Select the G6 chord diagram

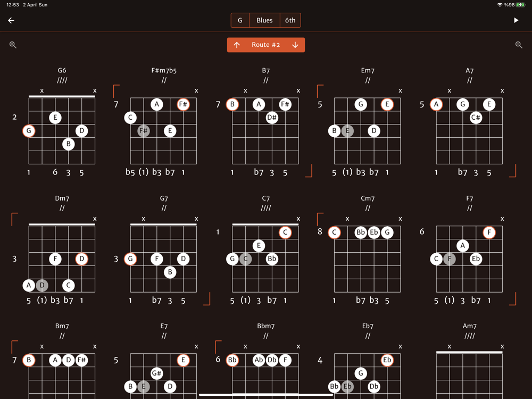coord(62,131)
